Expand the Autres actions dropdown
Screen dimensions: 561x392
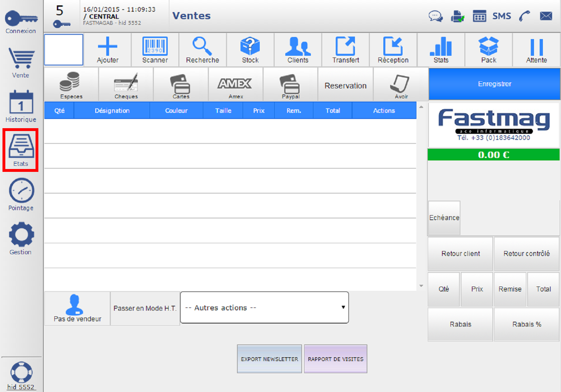click(x=264, y=307)
